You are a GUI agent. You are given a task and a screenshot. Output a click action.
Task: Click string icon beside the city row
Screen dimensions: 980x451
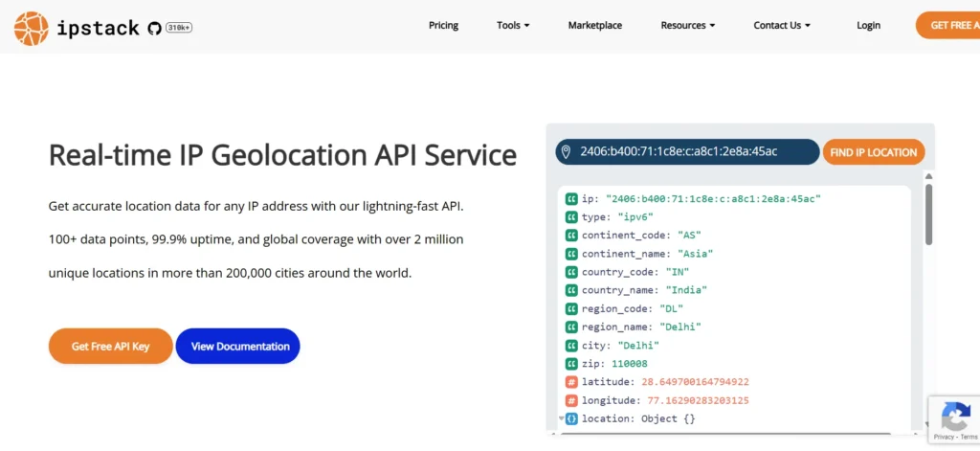[571, 346]
